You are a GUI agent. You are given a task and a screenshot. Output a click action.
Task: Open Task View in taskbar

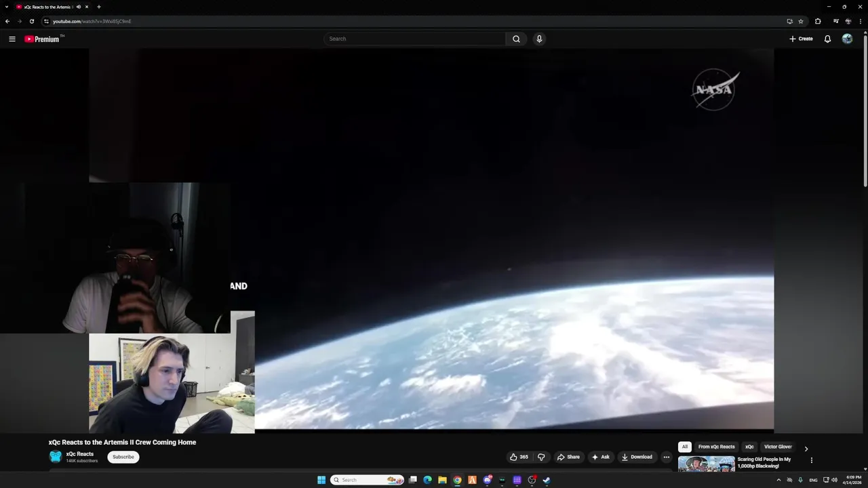(412, 480)
